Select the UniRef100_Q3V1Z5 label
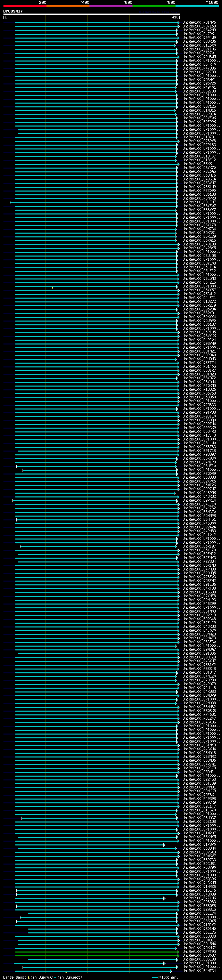 [199, 106]
